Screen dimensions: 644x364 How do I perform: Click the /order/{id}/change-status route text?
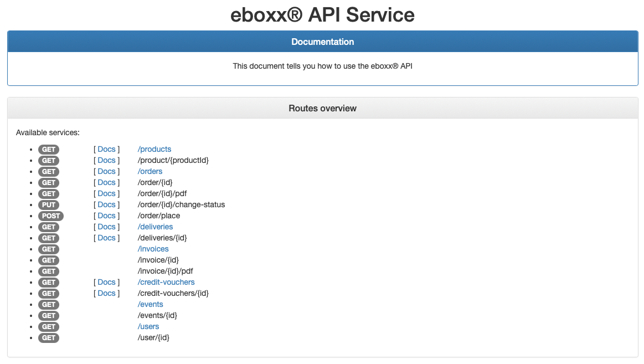pos(181,204)
